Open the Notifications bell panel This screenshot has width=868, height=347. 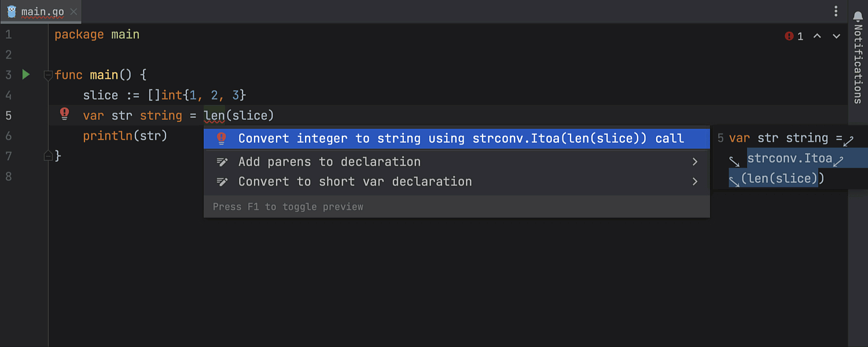(858, 16)
